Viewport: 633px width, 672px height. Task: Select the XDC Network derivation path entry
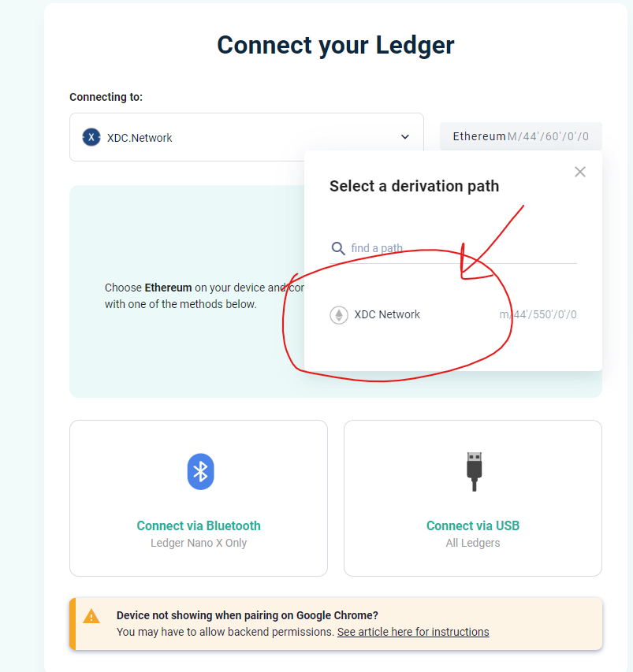(453, 315)
